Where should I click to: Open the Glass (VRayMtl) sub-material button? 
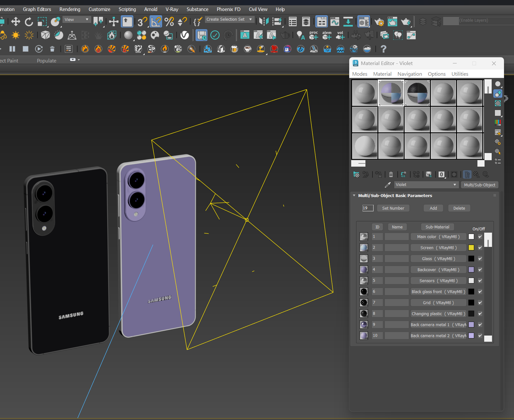click(x=438, y=259)
